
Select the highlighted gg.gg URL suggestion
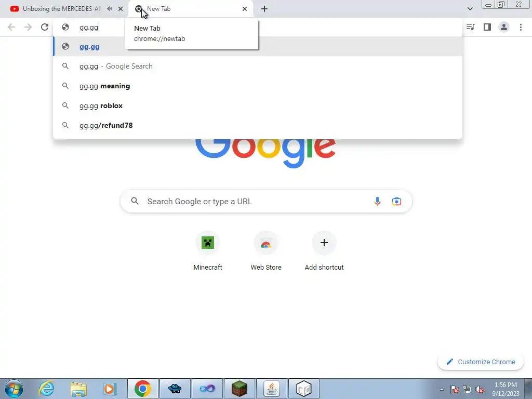258,46
